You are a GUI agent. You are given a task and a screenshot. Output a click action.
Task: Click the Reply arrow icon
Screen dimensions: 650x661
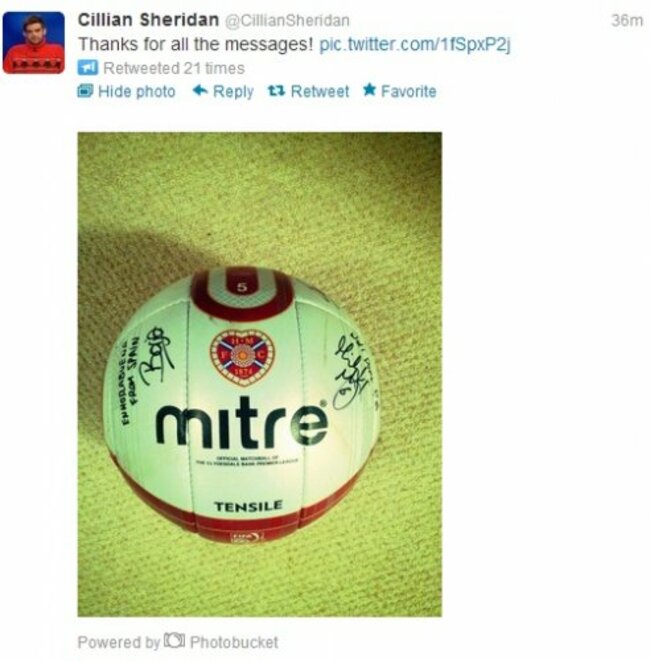(x=200, y=90)
